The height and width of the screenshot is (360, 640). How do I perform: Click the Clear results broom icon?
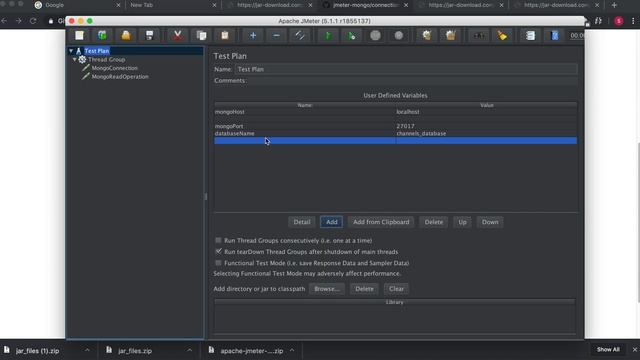(x=427, y=36)
